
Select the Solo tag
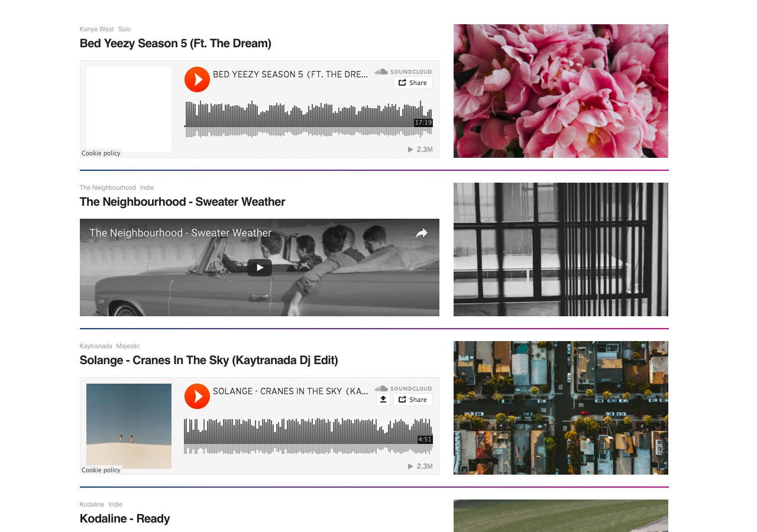click(x=124, y=29)
